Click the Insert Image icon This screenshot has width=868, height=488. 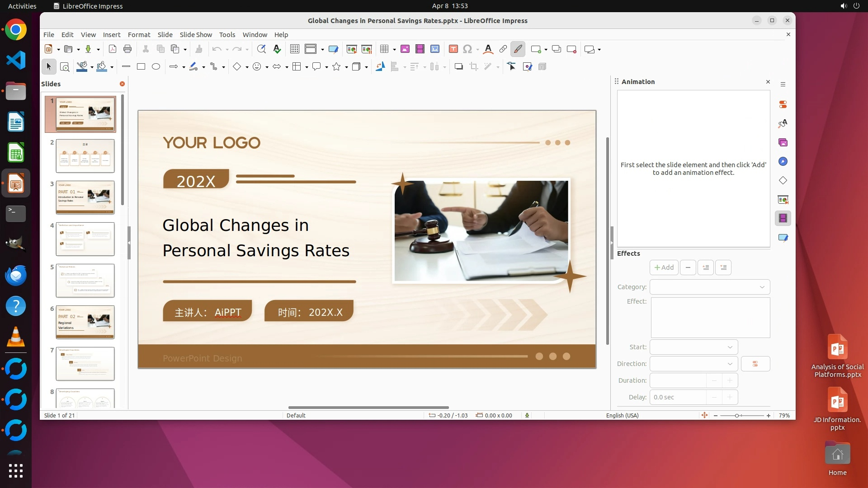pos(405,49)
